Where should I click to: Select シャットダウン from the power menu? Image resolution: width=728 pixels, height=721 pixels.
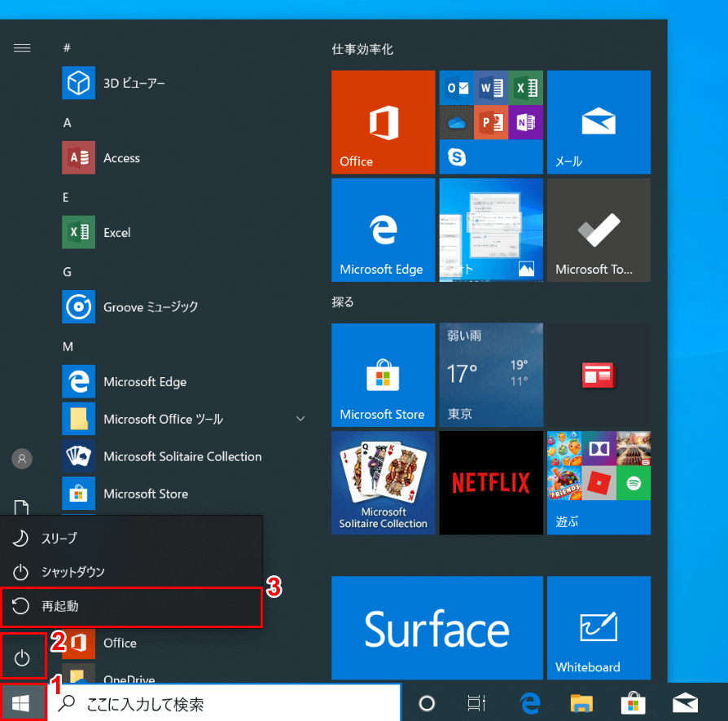coord(132,572)
